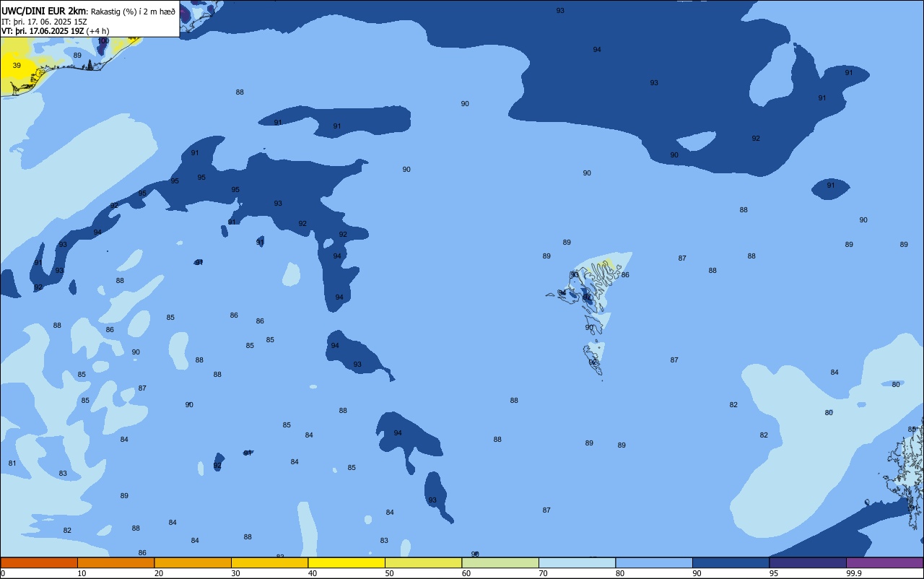
Task: Pick the light green 60–70 legend swatch
Action: tap(500, 562)
